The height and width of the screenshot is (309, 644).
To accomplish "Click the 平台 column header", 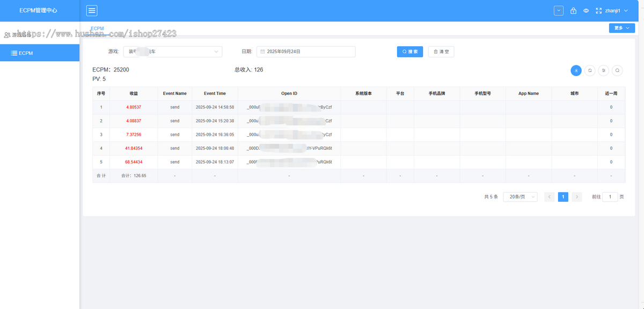I will tap(400, 93).
